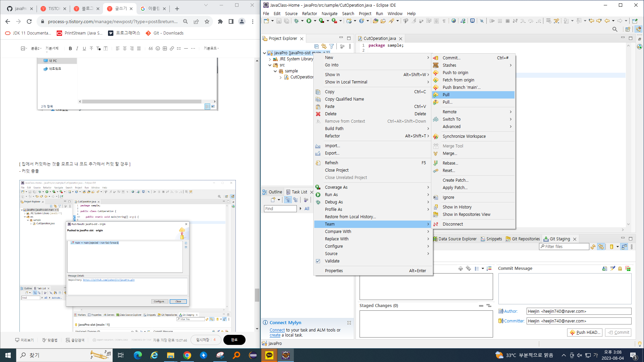Click the Run green play toolbar icon
Viewport: 644px width, 362px height.
(309, 21)
